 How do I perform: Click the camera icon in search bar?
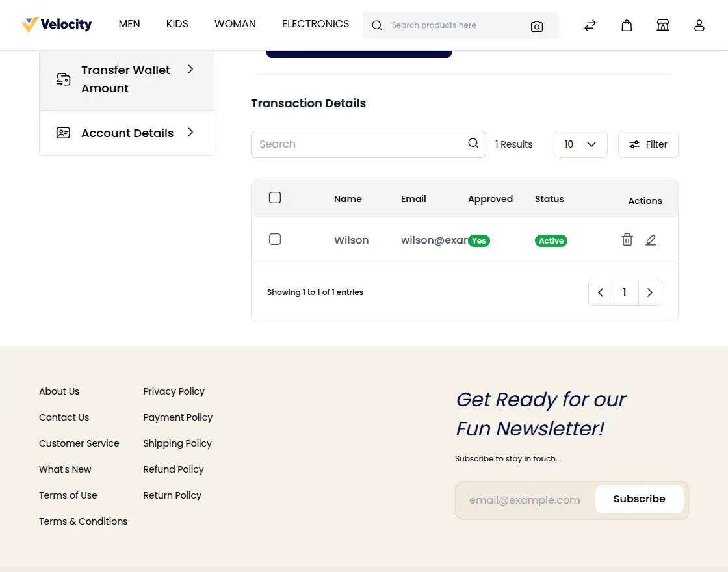point(536,26)
